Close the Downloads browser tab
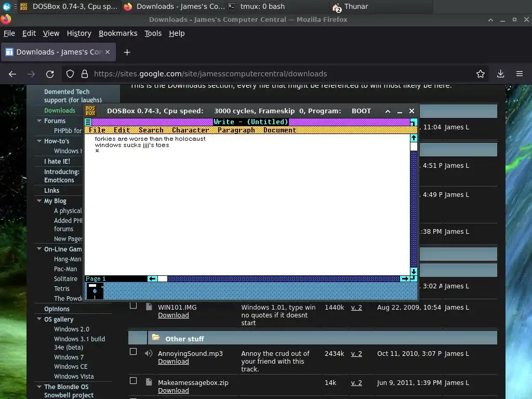Viewport: 532px width, 399px height. point(108,52)
